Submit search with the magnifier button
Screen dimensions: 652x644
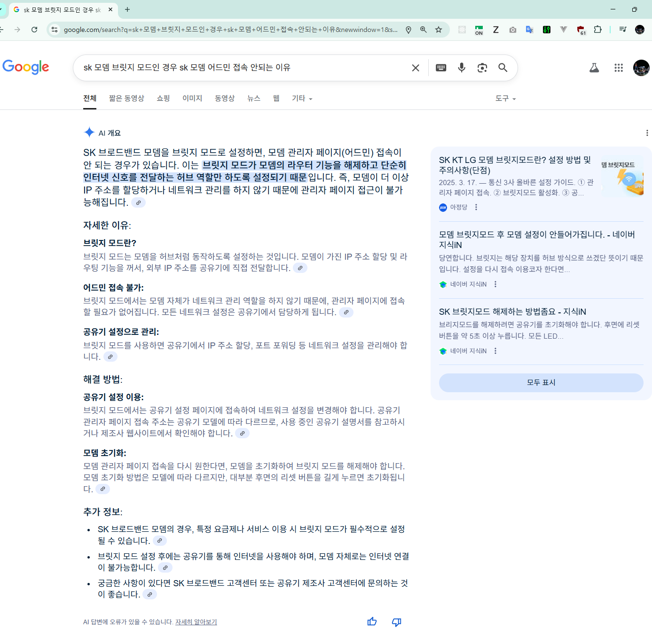(x=503, y=68)
